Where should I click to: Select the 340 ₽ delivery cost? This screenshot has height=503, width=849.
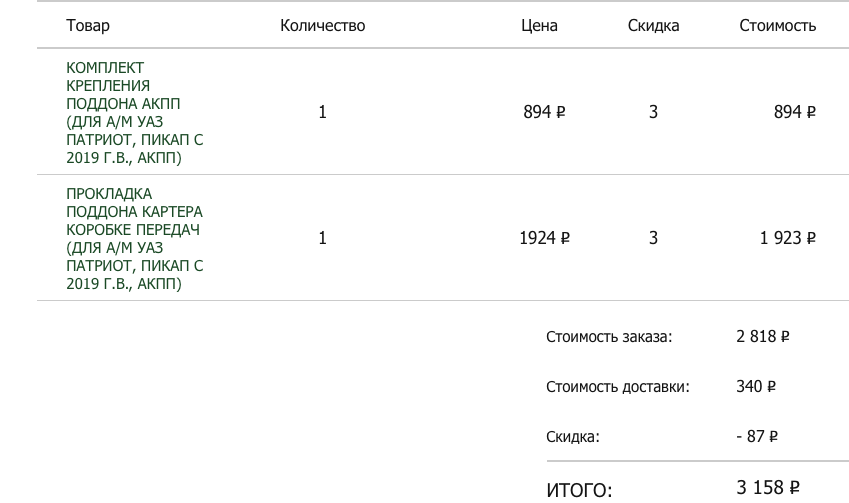[756, 386]
